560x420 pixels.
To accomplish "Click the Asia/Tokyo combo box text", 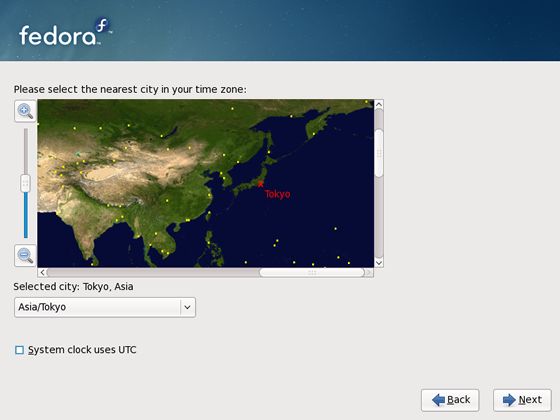I will point(42,307).
